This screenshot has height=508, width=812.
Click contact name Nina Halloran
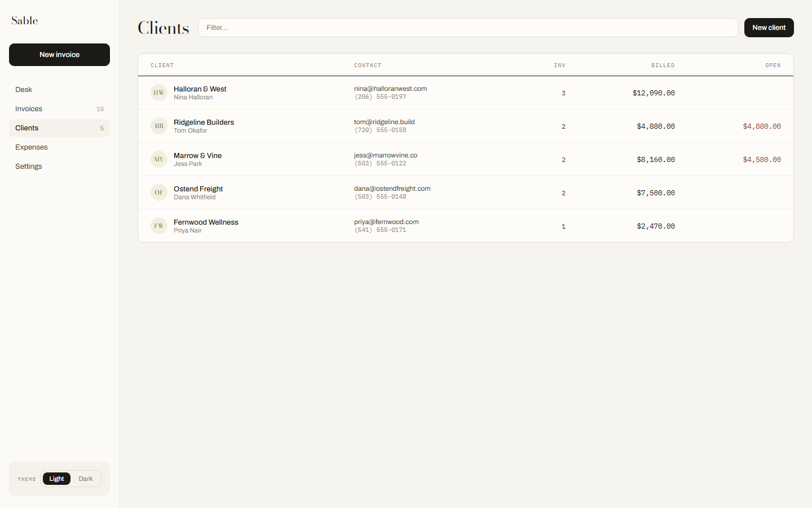coord(193,98)
